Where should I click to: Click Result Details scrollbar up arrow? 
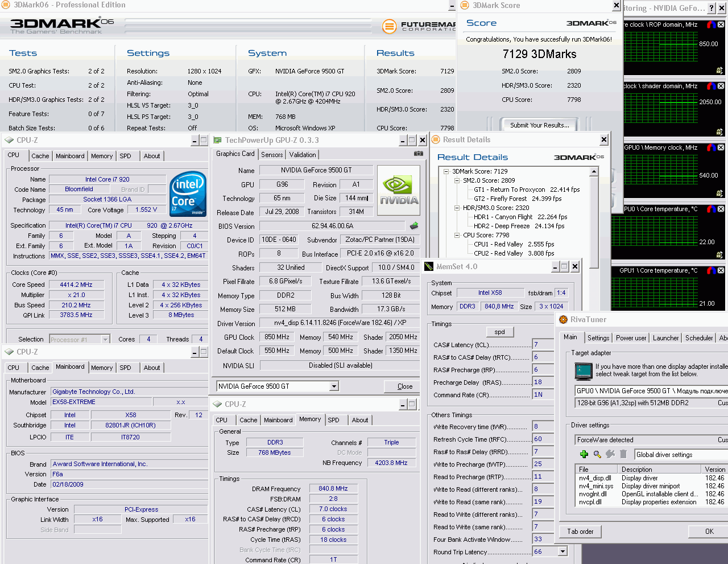(594, 172)
